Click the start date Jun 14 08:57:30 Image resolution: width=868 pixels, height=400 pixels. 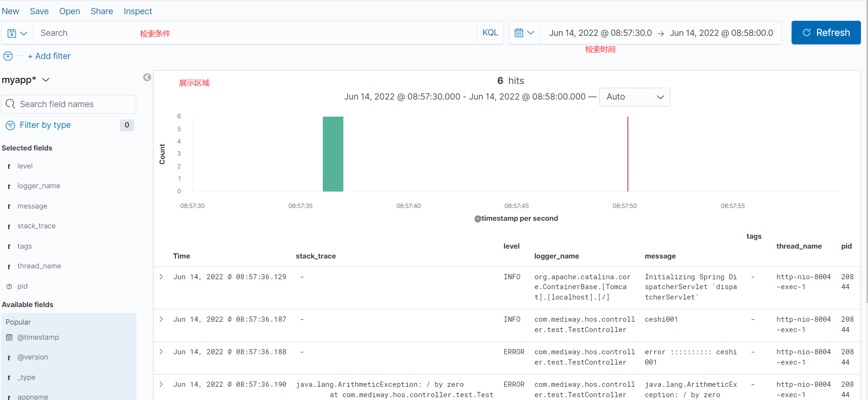[x=600, y=33]
